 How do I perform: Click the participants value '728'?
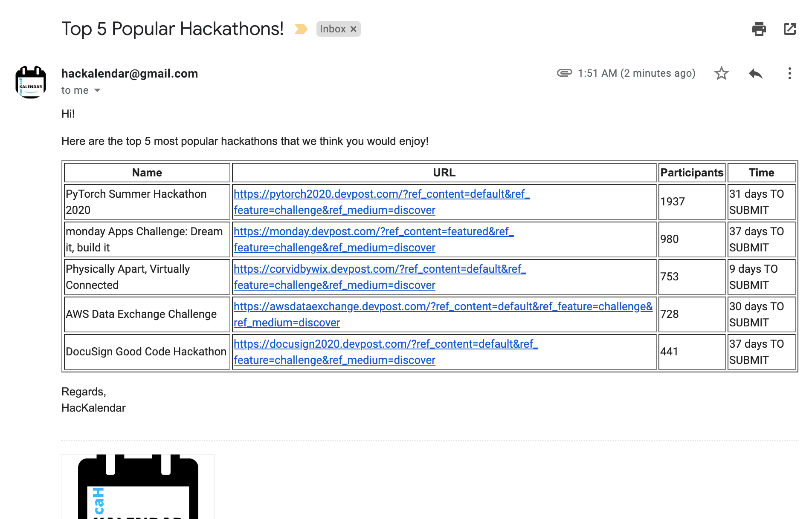pos(670,314)
